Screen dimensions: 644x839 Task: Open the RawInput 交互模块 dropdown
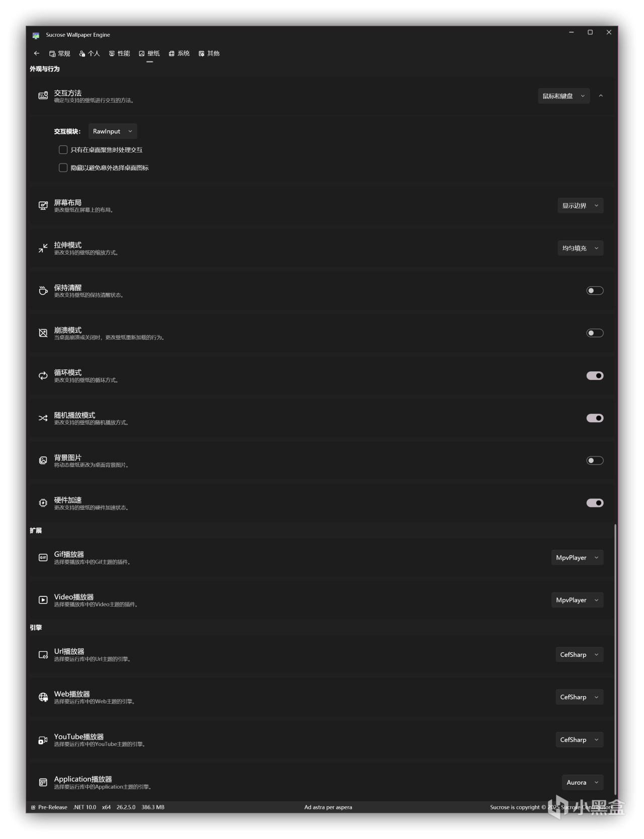click(113, 131)
